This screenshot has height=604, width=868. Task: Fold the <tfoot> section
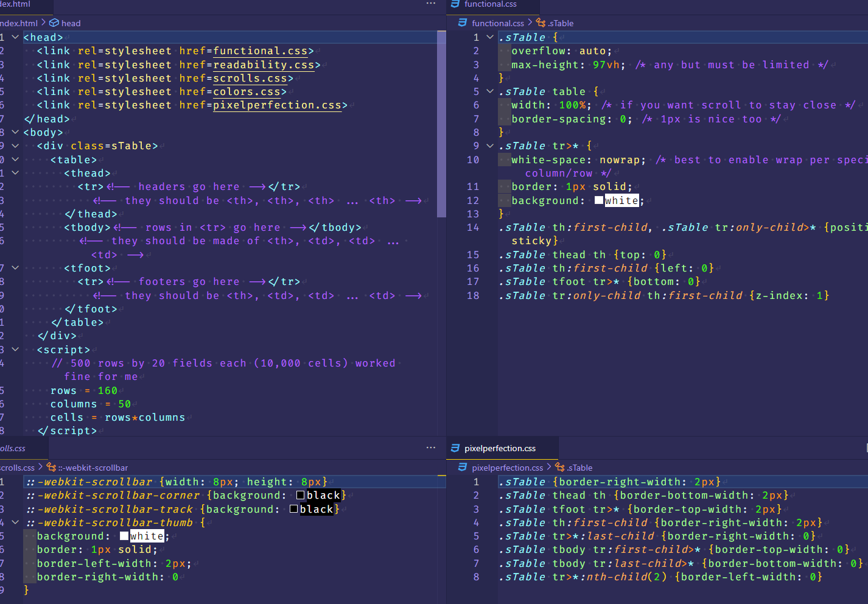pos(15,268)
